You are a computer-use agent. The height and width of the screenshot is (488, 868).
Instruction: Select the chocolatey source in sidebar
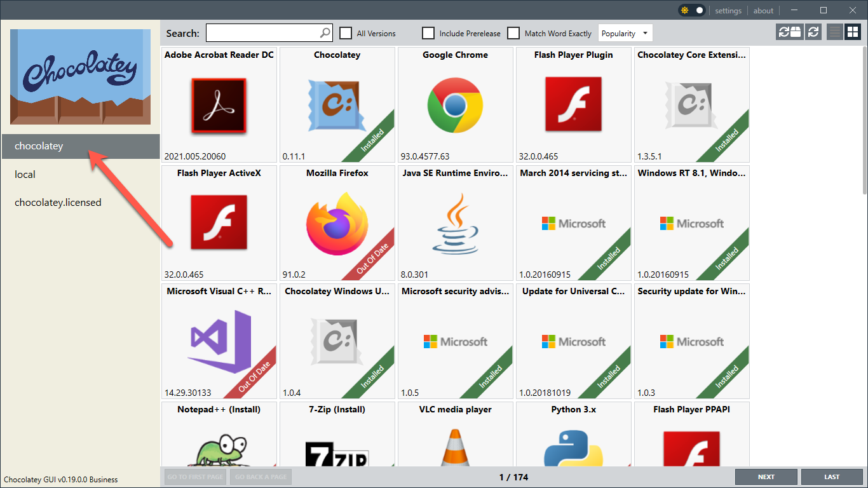pyautogui.click(x=80, y=146)
